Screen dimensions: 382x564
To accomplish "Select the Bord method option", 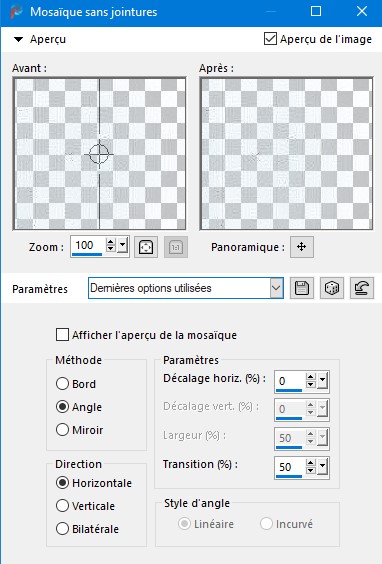I will pyautogui.click(x=62, y=383).
